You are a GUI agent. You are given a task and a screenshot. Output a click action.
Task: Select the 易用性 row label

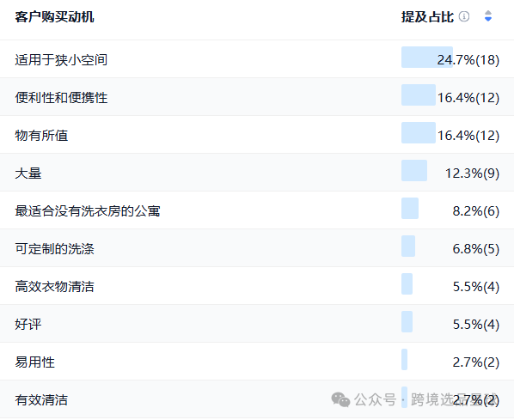34,362
